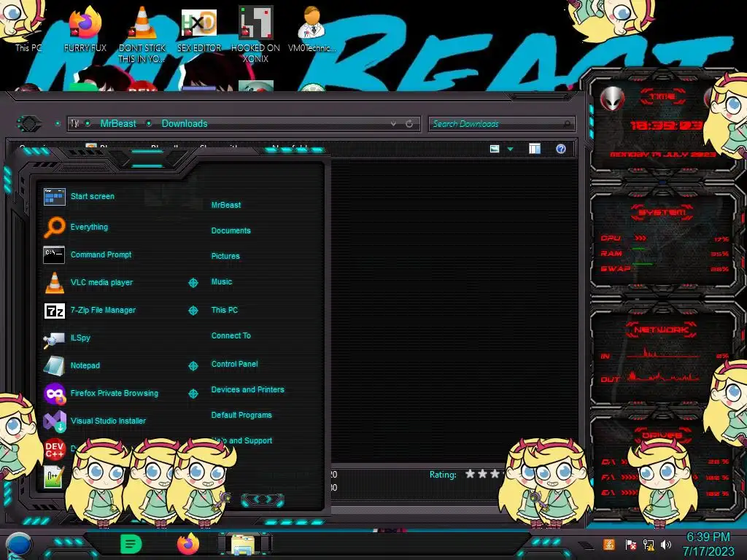This screenshot has width=747, height=560.
Task: Expand the Notepad jump list arrow
Action: coord(193,366)
